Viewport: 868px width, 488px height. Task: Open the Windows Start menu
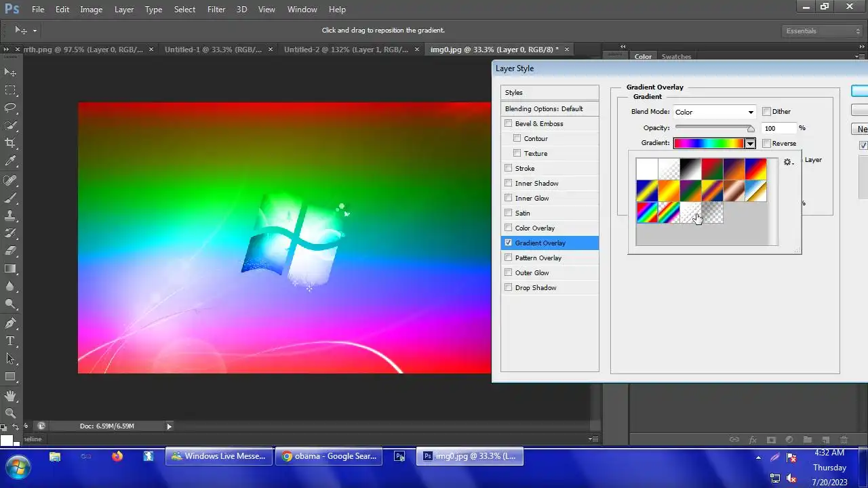(17, 467)
